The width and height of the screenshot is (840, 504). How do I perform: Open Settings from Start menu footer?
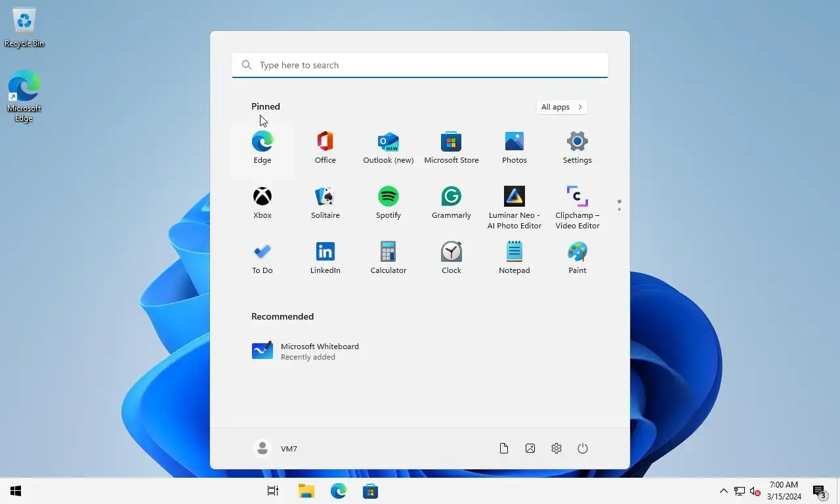pyautogui.click(x=556, y=448)
